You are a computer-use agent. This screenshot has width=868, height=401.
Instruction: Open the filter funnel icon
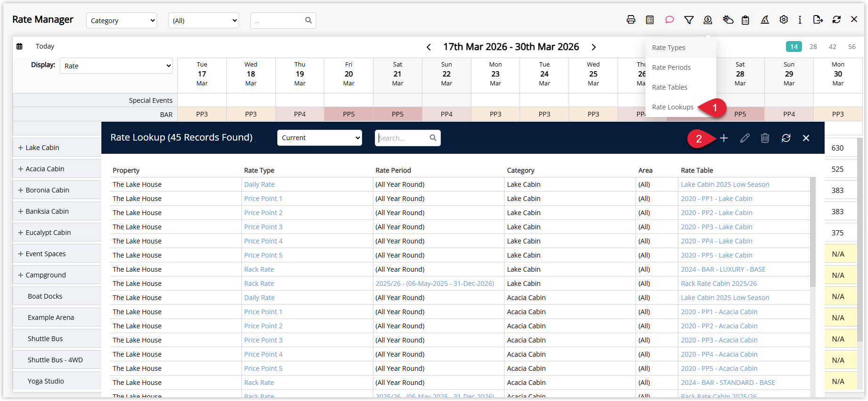689,20
